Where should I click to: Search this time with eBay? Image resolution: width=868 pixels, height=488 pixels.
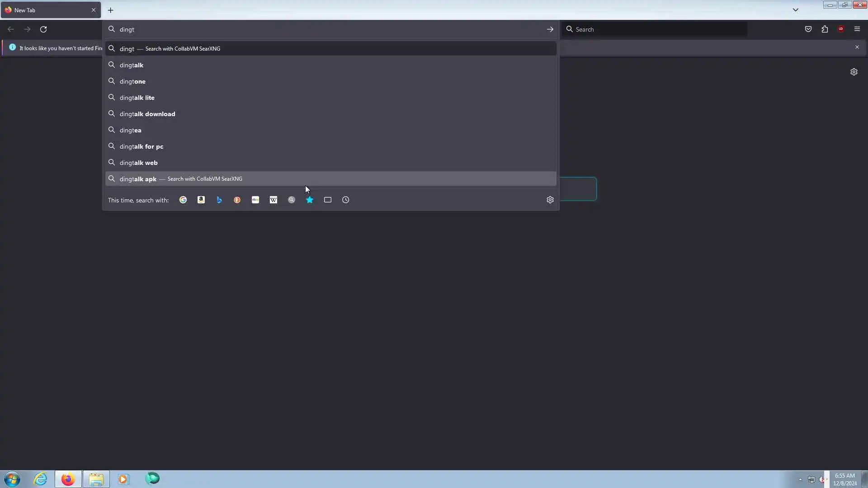pyautogui.click(x=255, y=200)
